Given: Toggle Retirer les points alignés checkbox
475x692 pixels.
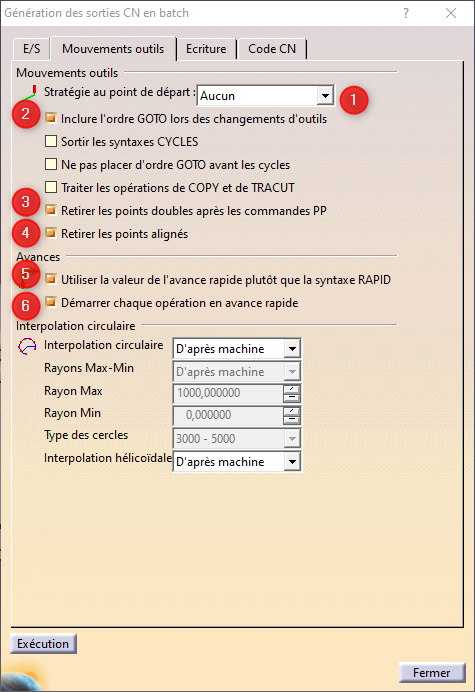Looking at the screenshot, I should (51, 233).
